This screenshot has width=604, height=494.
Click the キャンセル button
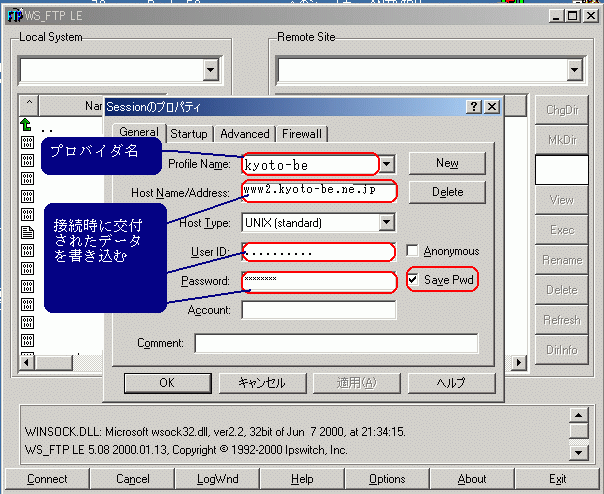(x=262, y=383)
